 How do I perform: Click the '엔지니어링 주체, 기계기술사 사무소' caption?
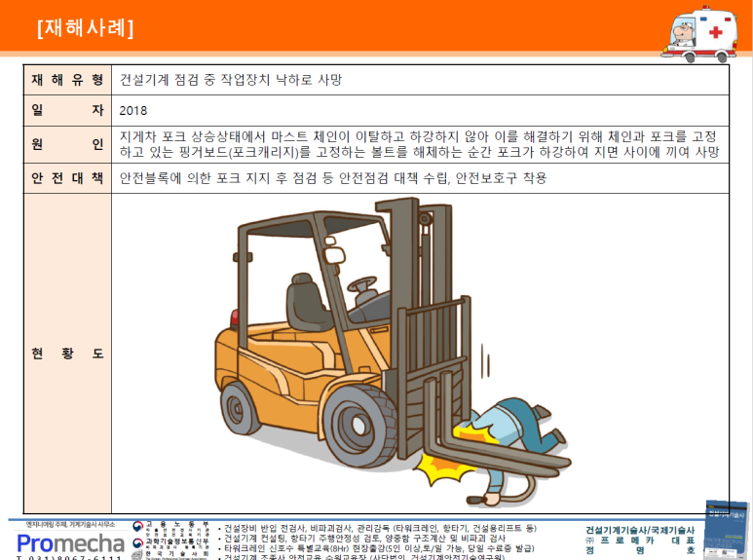(x=70, y=525)
